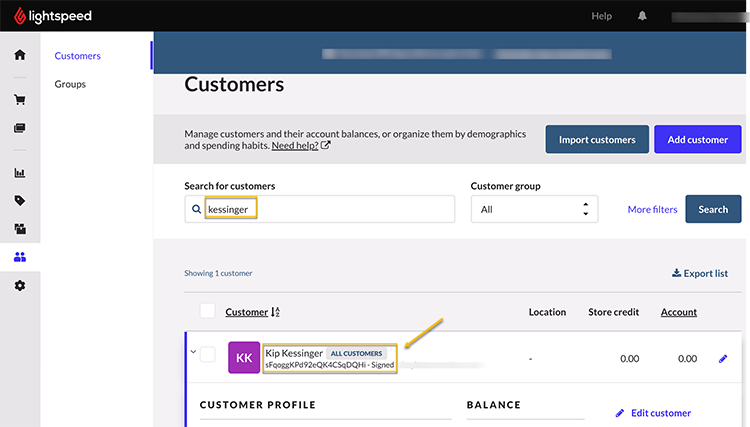Screen dimensions: 750x427
Task: Open the Register icon in sidebar
Action: click(x=19, y=128)
